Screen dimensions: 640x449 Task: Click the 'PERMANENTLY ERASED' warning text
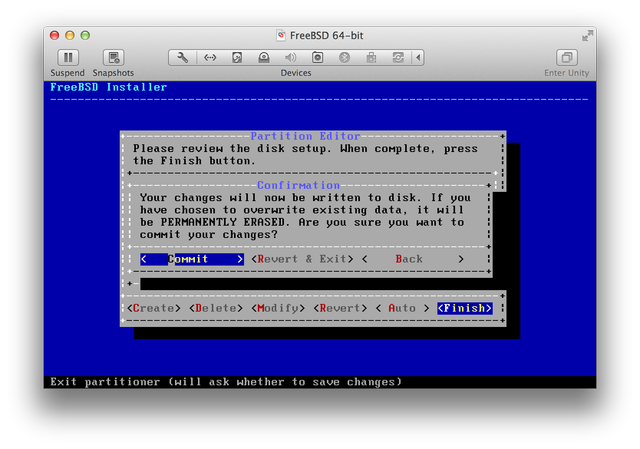pyautogui.click(x=224, y=222)
